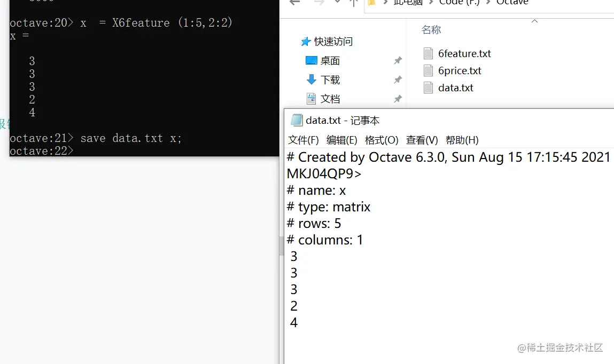Click the data.txt - 记事本 window title
This screenshot has height=364, width=614.
(343, 121)
